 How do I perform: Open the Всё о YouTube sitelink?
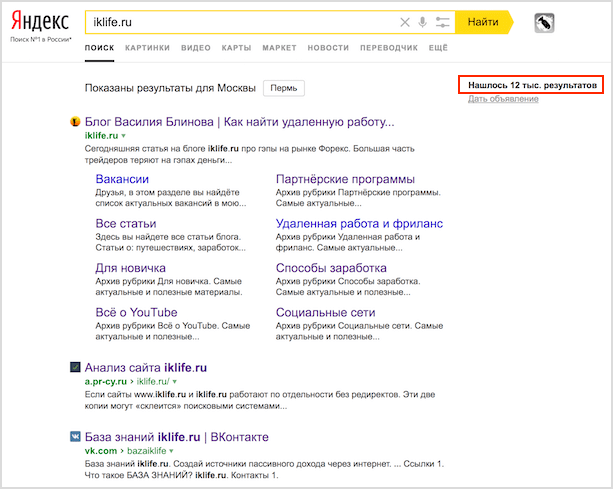[x=136, y=312]
